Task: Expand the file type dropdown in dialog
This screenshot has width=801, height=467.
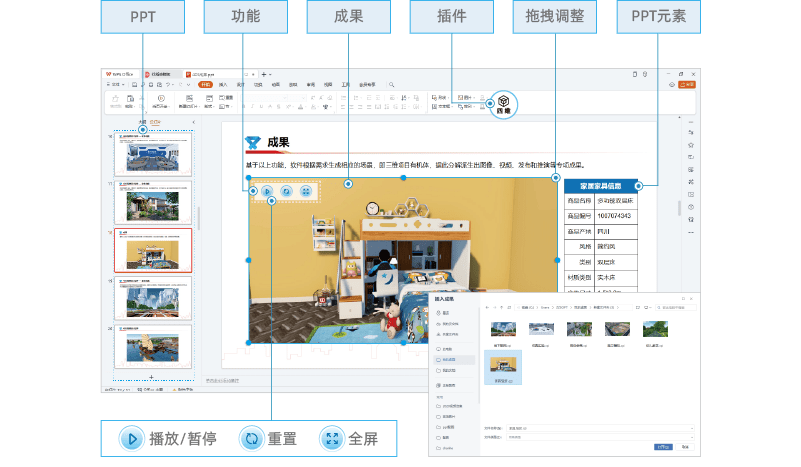Action: coord(690,437)
